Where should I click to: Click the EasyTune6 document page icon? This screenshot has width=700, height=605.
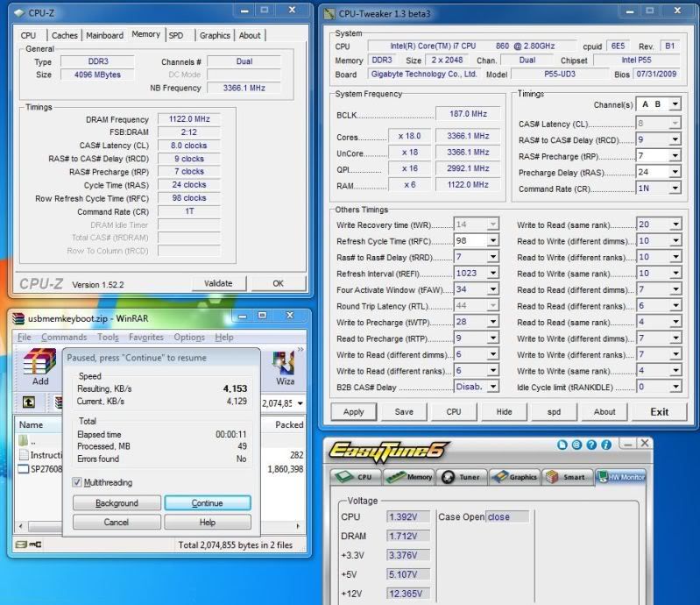coord(562,445)
